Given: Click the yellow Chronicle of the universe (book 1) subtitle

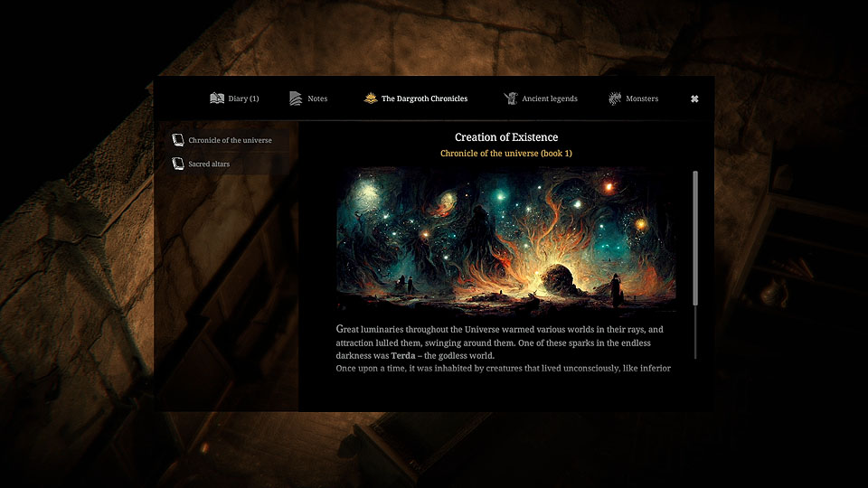Looking at the screenshot, I should 506,154.
